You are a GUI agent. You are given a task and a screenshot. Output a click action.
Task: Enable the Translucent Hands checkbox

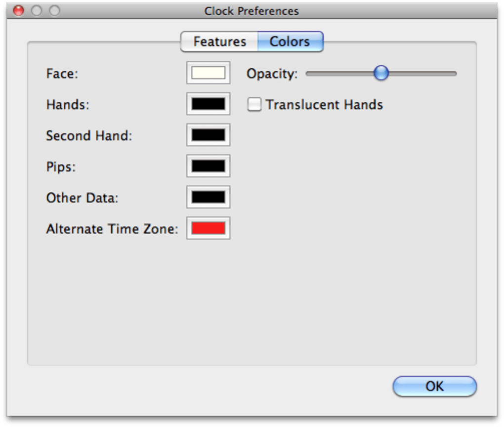point(254,105)
